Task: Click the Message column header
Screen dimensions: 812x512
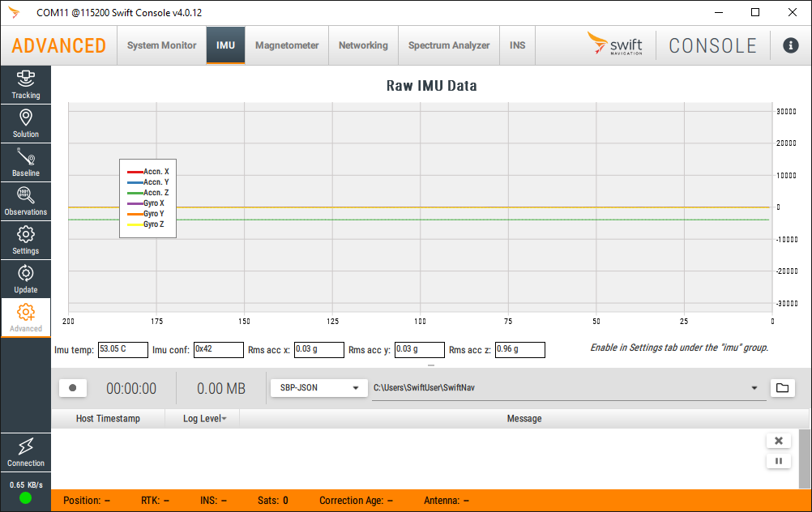Action: click(x=524, y=418)
